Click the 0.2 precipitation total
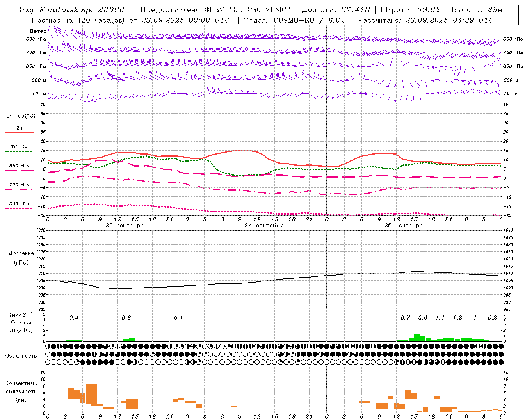The image size is (525, 420). (492, 317)
